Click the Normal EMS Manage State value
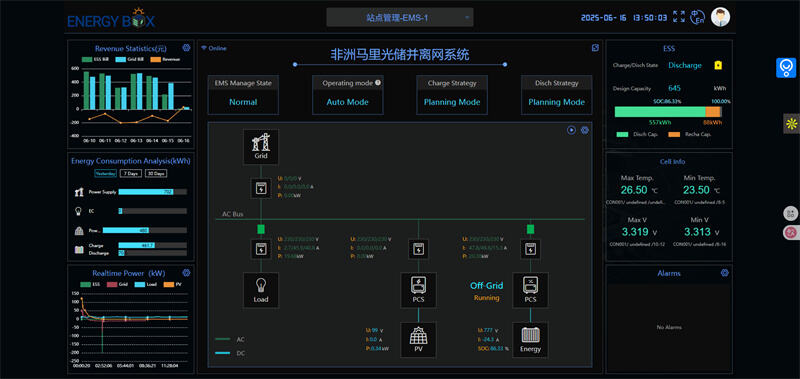 243,102
